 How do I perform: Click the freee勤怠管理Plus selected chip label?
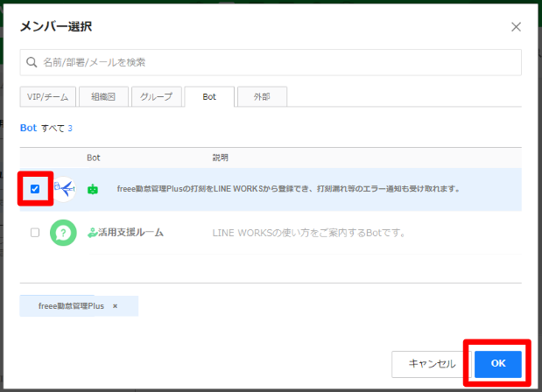[x=71, y=306]
